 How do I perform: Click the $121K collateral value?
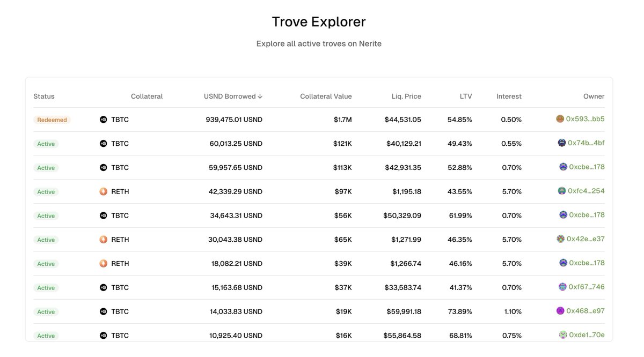point(342,144)
